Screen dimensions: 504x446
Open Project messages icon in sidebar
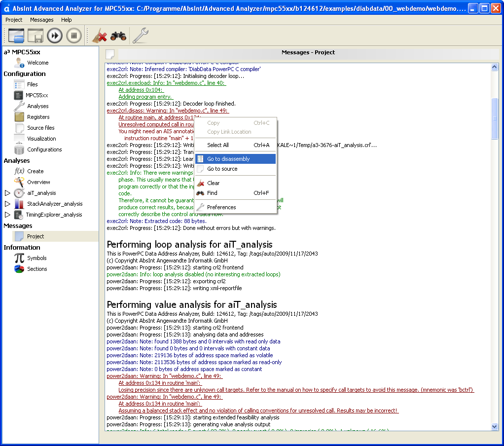(19, 236)
